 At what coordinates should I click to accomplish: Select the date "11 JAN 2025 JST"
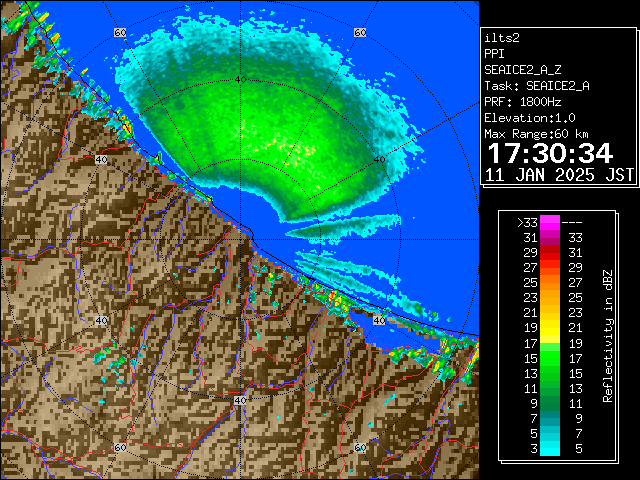tap(559, 175)
